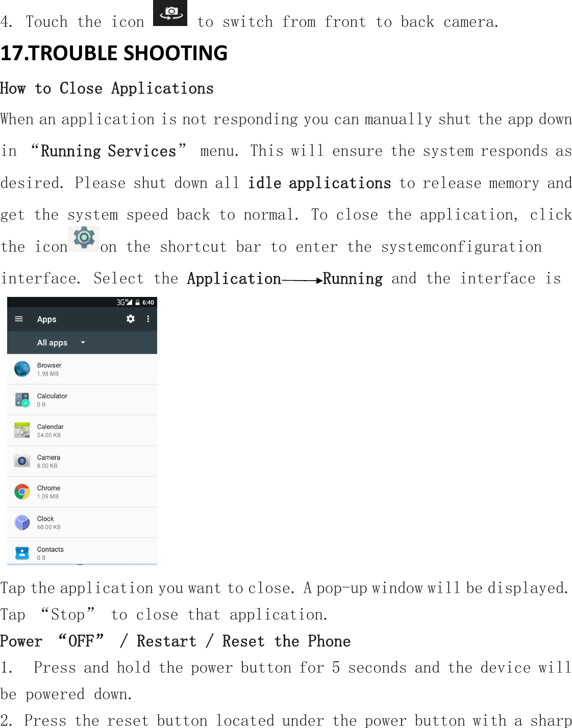Tap the All apps dropdown arrow
The image size is (572, 728).
83,342
